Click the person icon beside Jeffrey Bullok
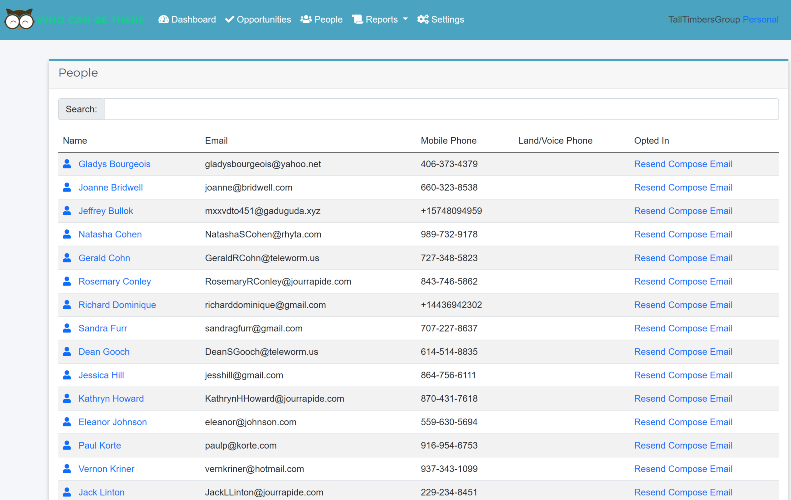This screenshot has width=791, height=500. tap(67, 211)
